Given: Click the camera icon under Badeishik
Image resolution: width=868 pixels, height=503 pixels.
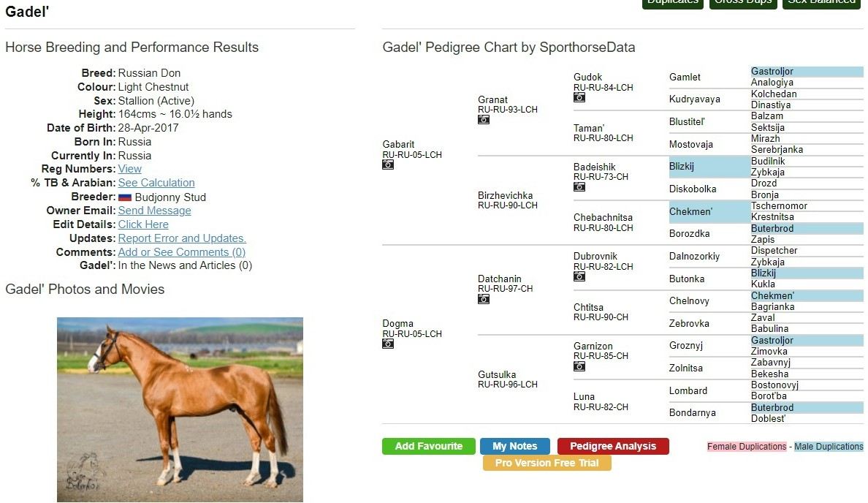Looking at the screenshot, I should 579,187.
